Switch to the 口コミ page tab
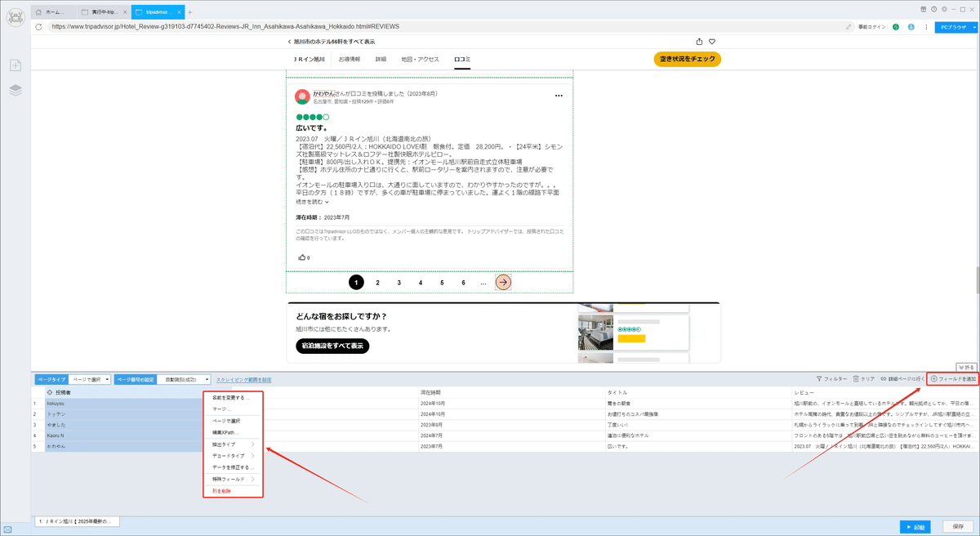980x536 pixels. 462,60
